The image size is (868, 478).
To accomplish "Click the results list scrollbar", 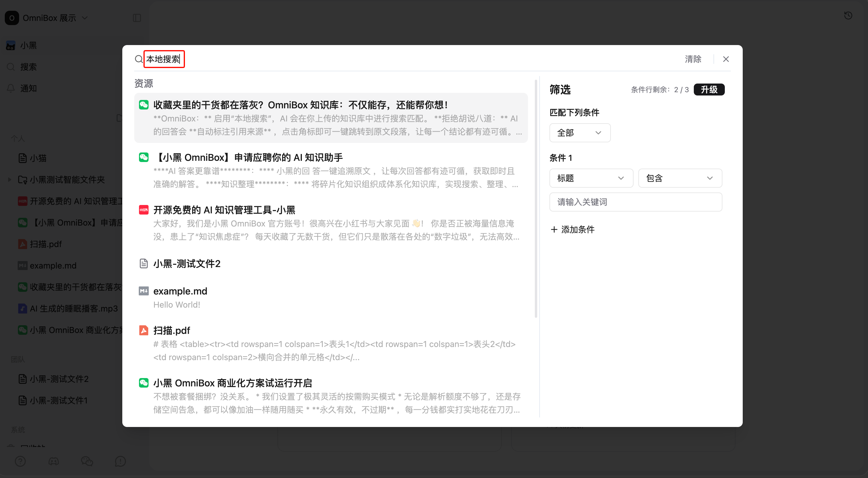I will 536,199.
